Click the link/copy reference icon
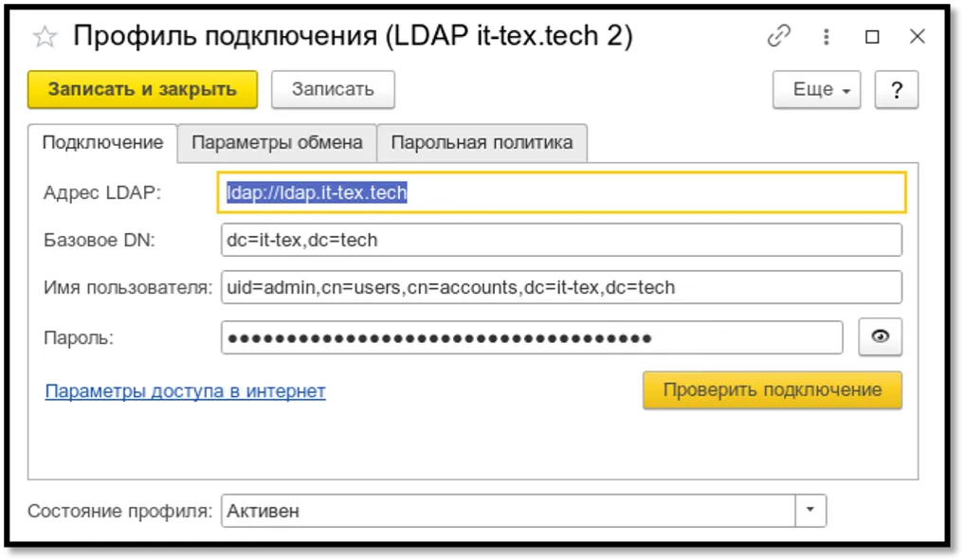Image resolution: width=965 pixels, height=560 pixels. (x=779, y=36)
